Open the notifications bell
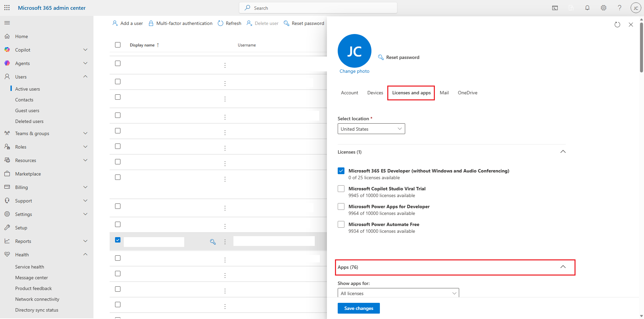 tap(587, 8)
